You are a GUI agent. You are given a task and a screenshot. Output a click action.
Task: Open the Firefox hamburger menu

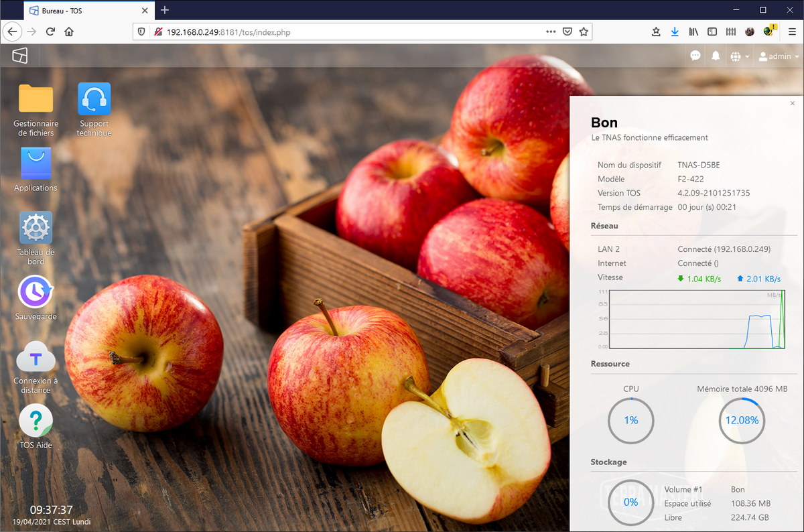792,31
